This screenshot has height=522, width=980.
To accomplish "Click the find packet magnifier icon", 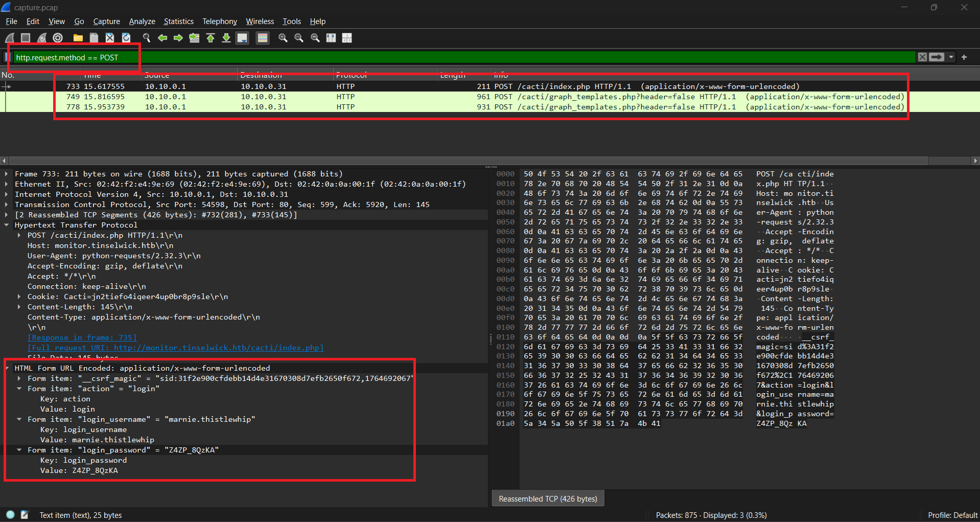I will 147,38.
